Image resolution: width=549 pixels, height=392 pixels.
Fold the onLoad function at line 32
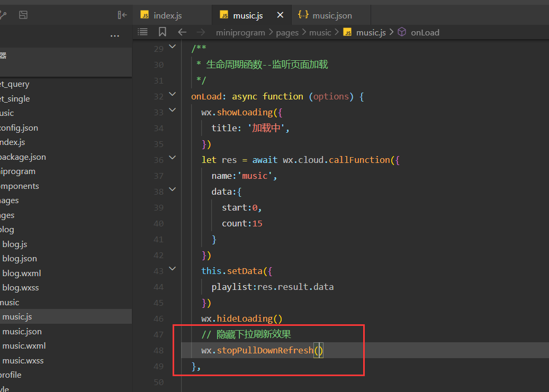(172, 94)
